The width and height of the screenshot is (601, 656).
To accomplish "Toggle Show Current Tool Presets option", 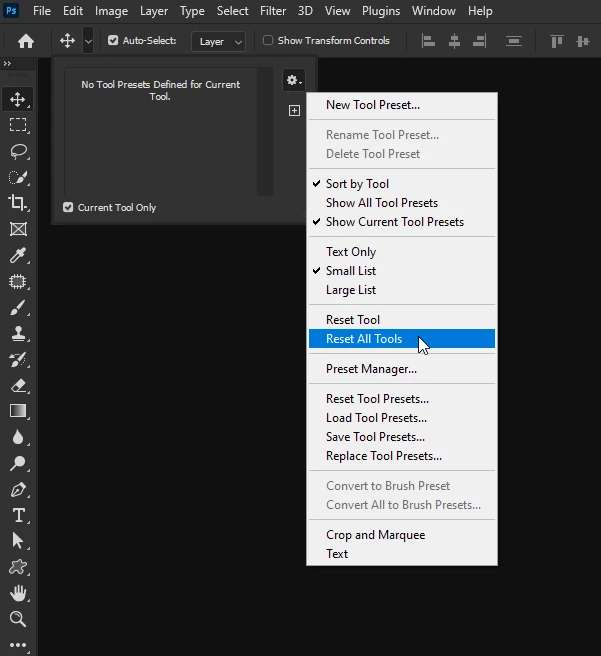I will (395, 222).
